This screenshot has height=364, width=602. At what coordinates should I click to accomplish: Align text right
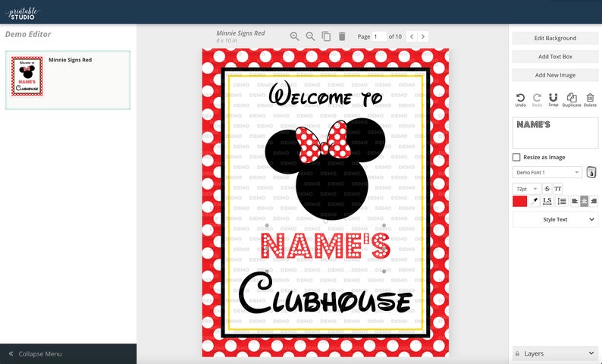pos(594,201)
